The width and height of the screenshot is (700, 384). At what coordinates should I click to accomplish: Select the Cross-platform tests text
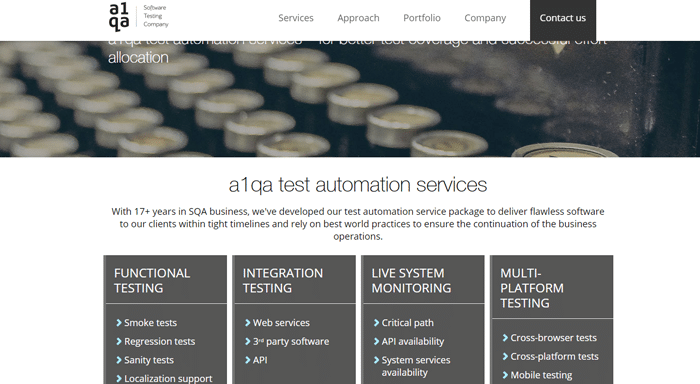point(554,356)
